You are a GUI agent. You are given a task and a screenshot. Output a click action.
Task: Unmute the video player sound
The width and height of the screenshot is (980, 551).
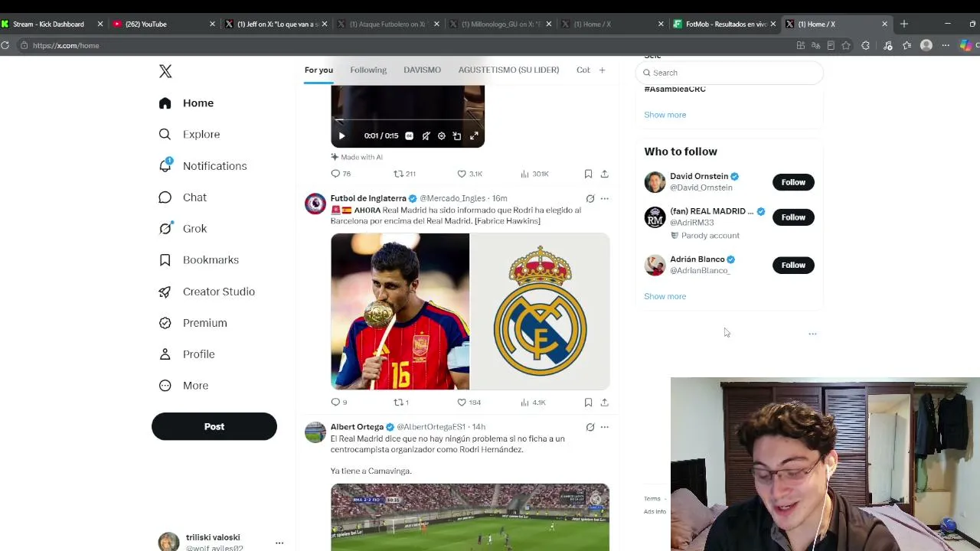[426, 136]
